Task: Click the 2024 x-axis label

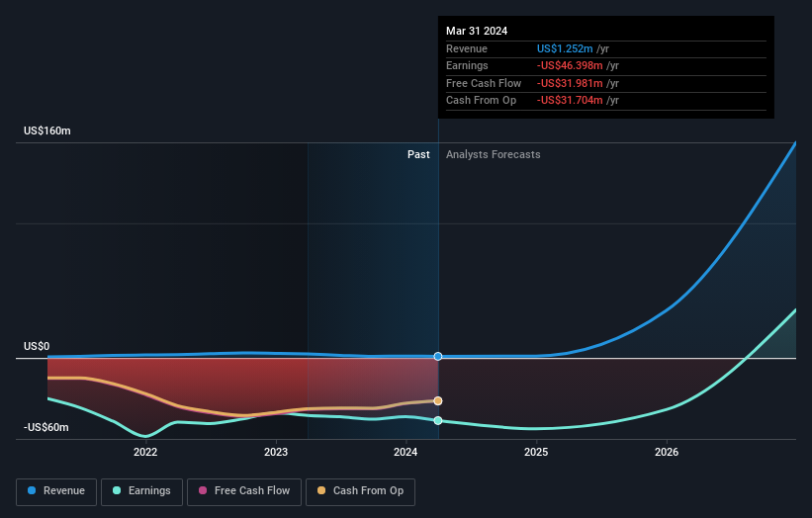Action: click(406, 452)
